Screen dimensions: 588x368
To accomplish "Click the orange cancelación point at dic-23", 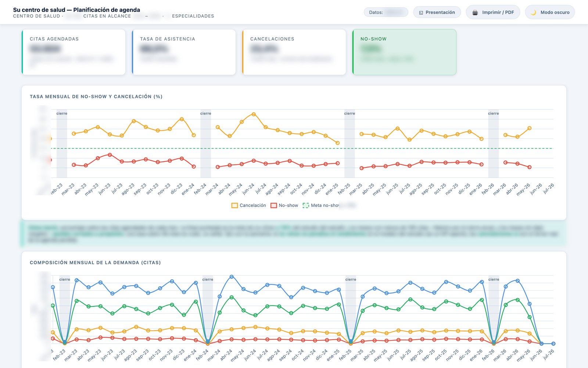I will click(182, 119).
